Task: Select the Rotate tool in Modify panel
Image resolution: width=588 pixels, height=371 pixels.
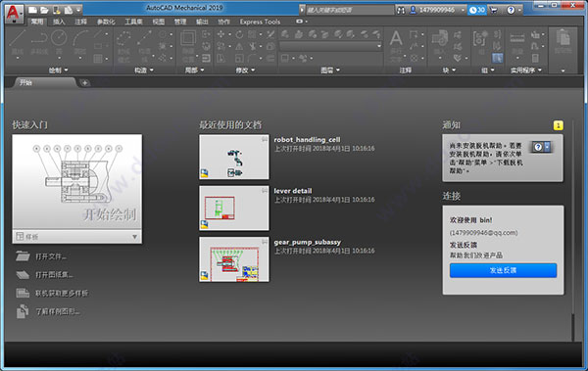Action: point(239,34)
